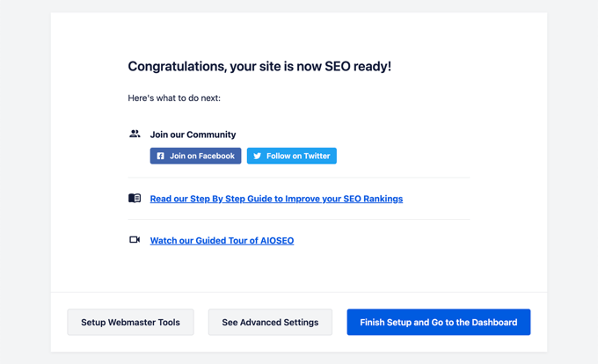Screen dimensions: 598x364
Task: Watch the Guided Tour of AIOSEO
Action: pos(222,241)
